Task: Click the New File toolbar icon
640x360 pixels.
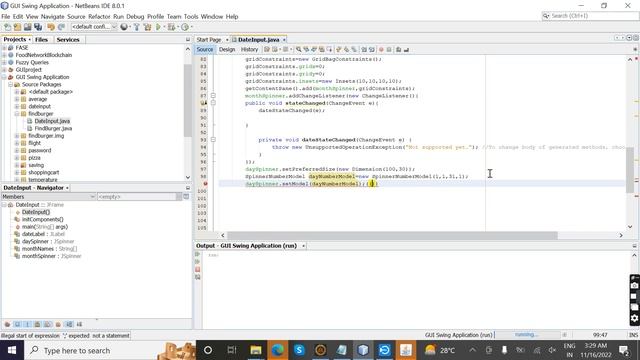Action: click(x=7, y=27)
